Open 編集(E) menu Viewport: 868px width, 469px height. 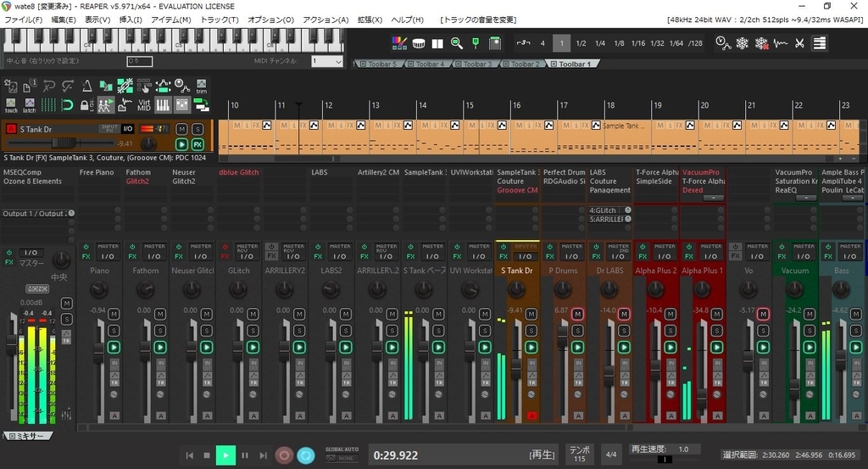64,20
